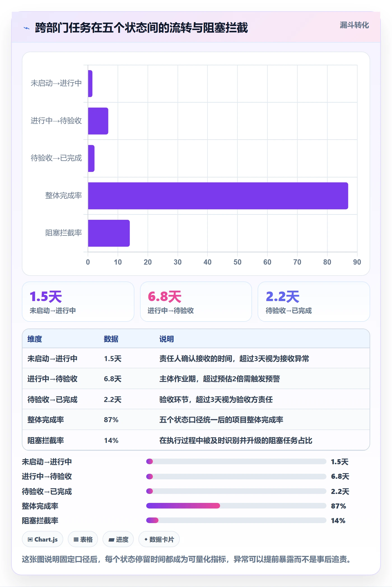The height and width of the screenshot is (587, 392).
Task: Click the description 责任人确认接收的时间，超过3天视为接收异常
Action: tap(234, 359)
